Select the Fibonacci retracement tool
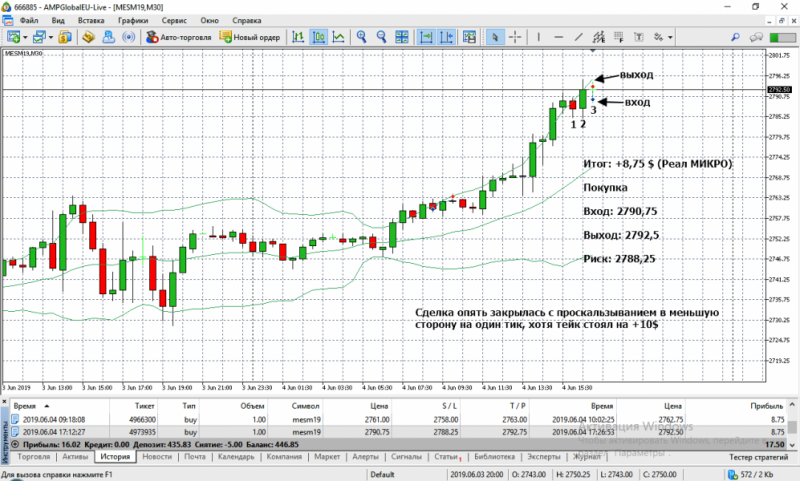The image size is (800, 481). (618, 37)
